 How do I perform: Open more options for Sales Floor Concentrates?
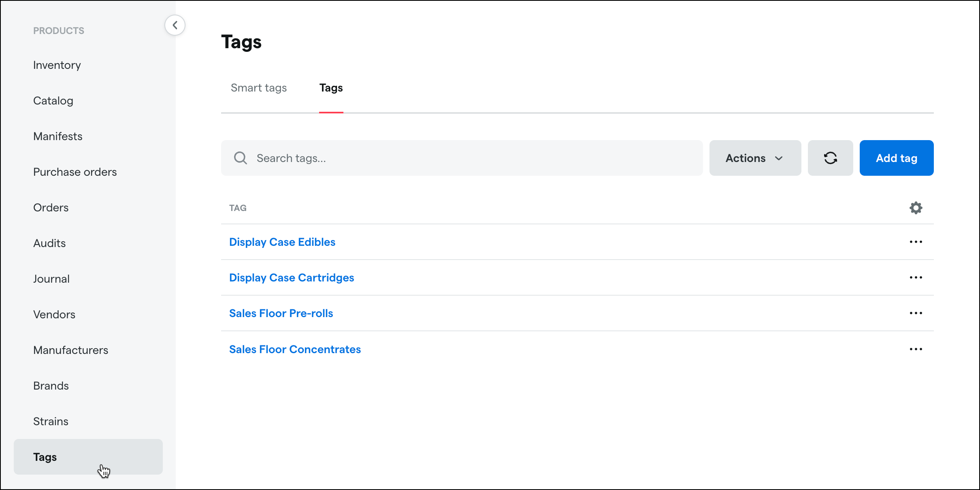916,349
